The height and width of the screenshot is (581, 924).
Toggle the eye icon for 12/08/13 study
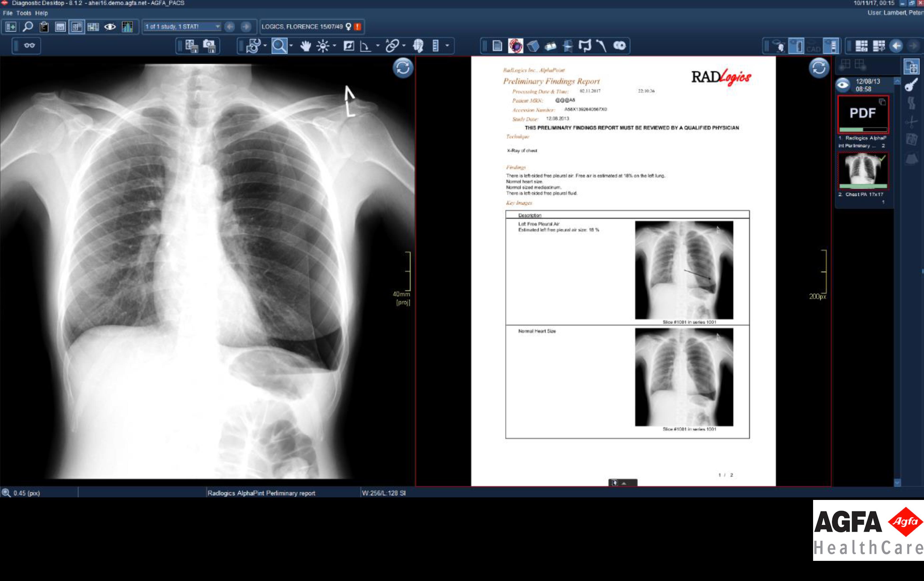tap(843, 85)
